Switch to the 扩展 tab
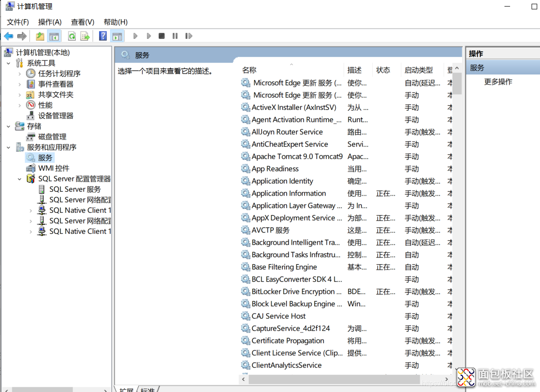Viewport: 540px width, 392px height. (126, 389)
